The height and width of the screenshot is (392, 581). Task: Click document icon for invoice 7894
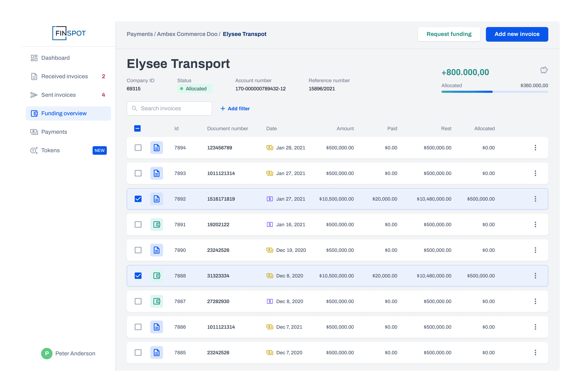pyautogui.click(x=156, y=148)
